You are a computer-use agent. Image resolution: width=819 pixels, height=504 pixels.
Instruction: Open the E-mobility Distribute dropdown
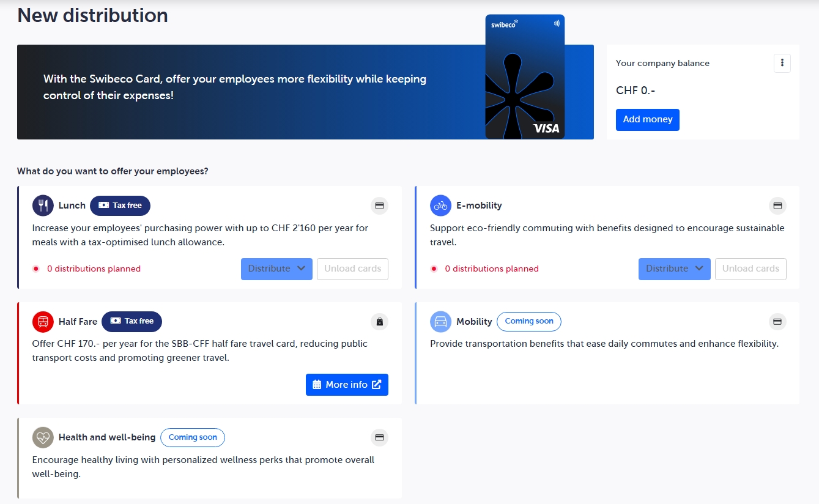pyautogui.click(x=674, y=269)
